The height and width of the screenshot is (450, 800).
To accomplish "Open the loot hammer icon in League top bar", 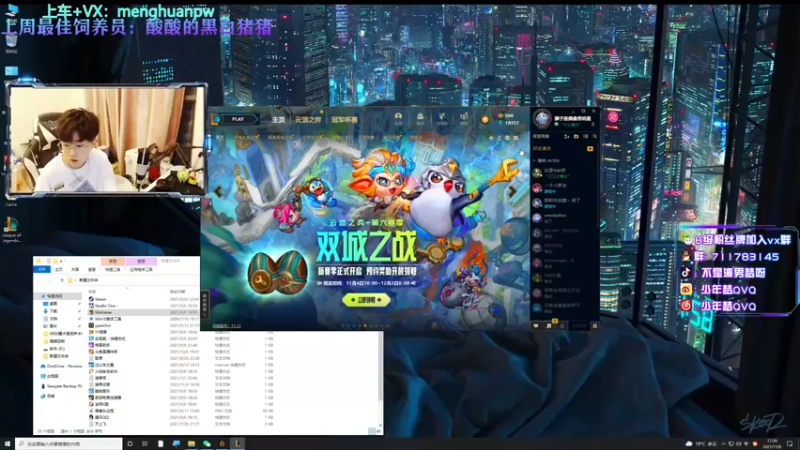I will [442, 118].
